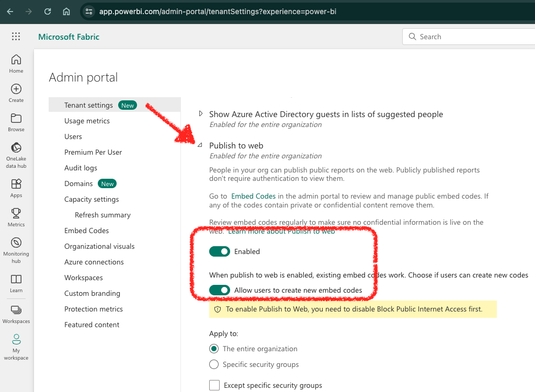Click the 'Apply to:' label
Screen dimensions: 535x392
pos(223,333)
